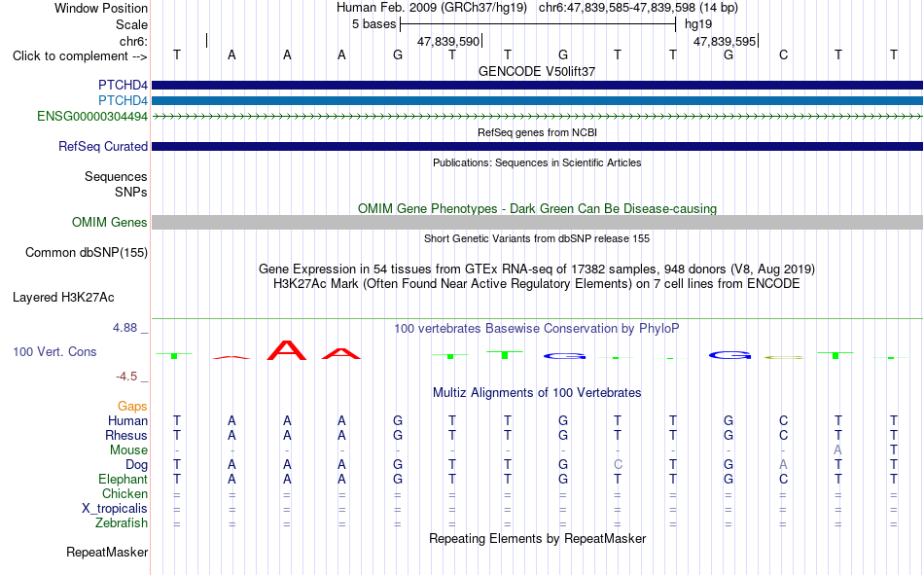
Task: Select the OMIM Genes track label
Action: 109,223
